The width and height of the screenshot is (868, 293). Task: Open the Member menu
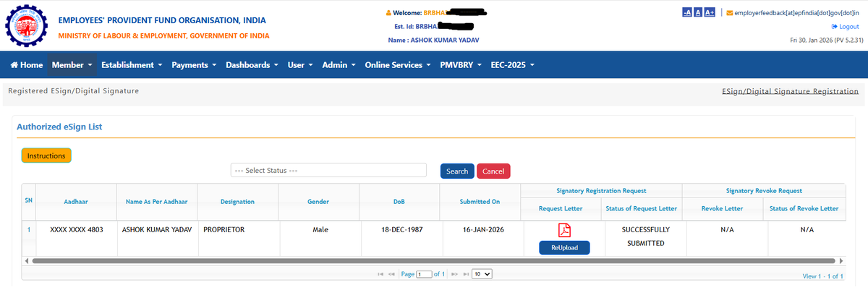[x=72, y=65]
